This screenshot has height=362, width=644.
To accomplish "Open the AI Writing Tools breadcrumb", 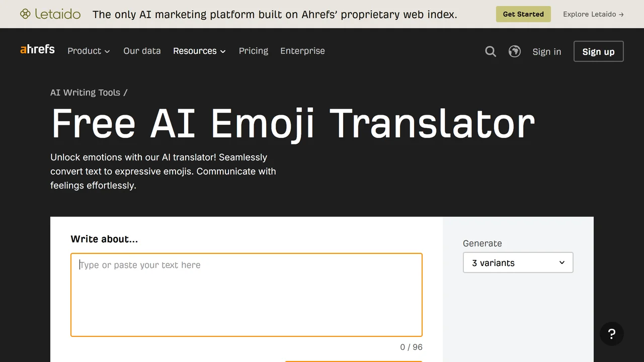I will (x=85, y=93).
